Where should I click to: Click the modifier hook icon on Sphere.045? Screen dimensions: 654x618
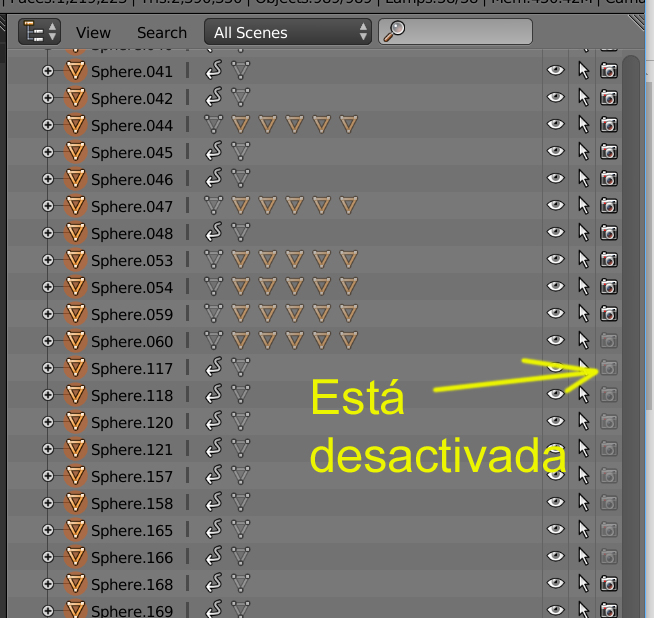pyautogui.click(x=214, y=151)
